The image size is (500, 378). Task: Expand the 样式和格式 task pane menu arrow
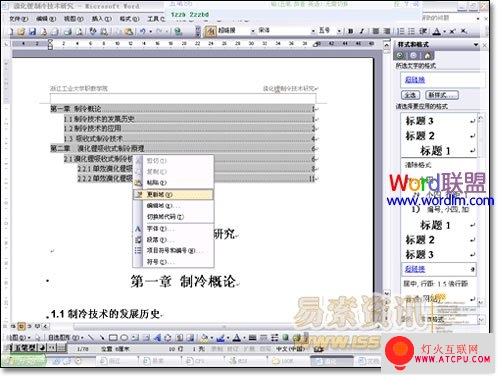(x=476, y=44)
